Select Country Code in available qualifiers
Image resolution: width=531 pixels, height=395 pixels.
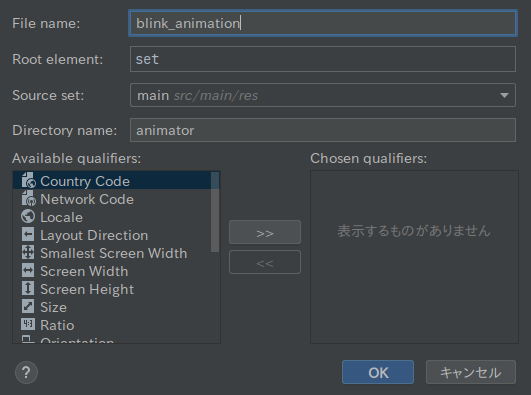pos(112,181)
